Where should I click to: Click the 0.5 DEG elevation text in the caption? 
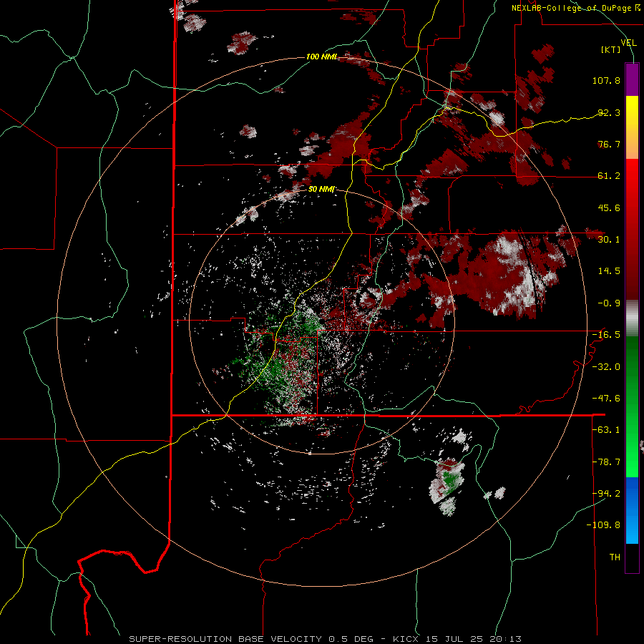coord(351,639)
